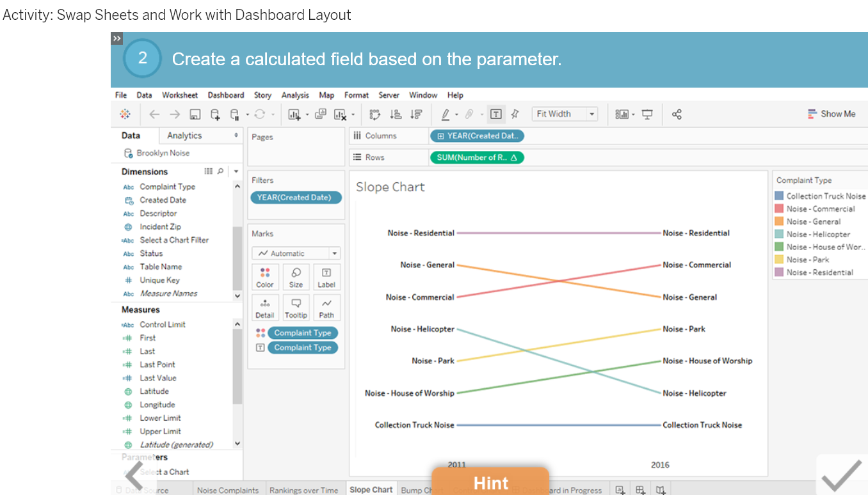Click the clear sheet icon
Screen dimensions: 868x495
341,114
